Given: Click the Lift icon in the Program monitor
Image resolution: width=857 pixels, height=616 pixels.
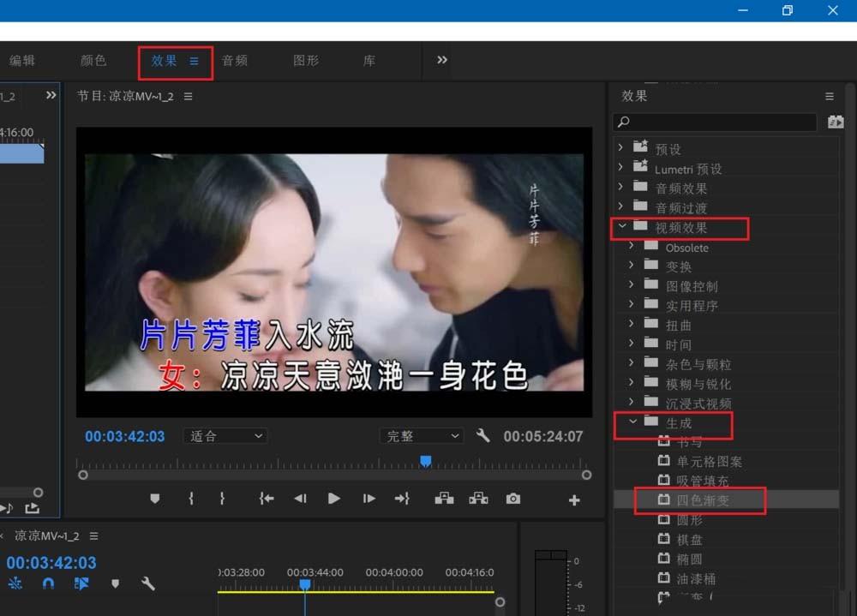Looking at the screenshot, I should point(445,499).
